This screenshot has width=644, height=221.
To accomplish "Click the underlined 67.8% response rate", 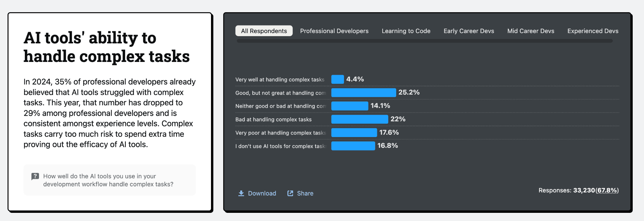I will (607, 191).
